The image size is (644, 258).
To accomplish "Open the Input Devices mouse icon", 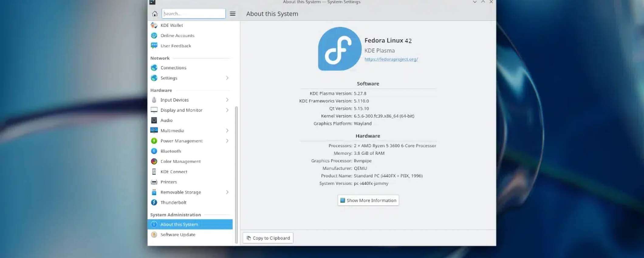I will tap(154, 100).
